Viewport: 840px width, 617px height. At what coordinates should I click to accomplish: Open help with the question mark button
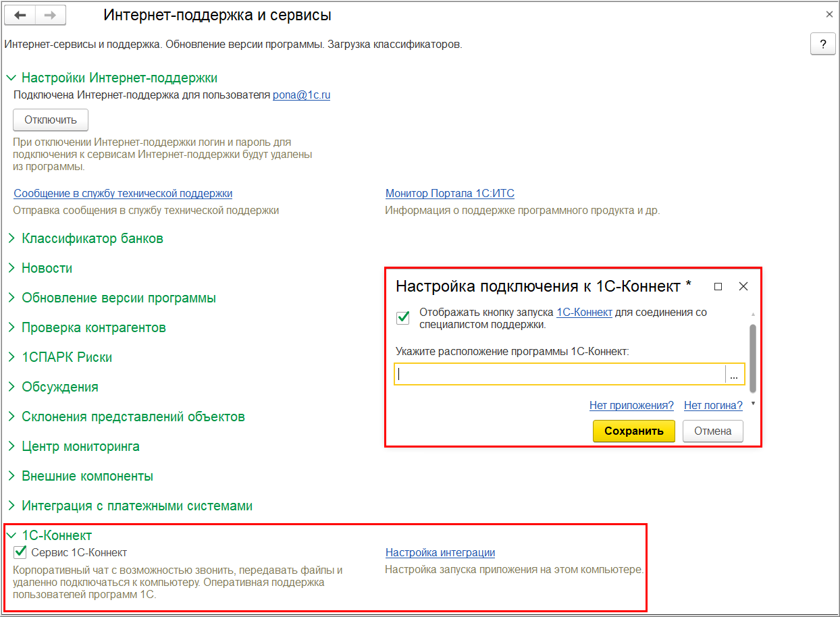(x=822, y=44)
